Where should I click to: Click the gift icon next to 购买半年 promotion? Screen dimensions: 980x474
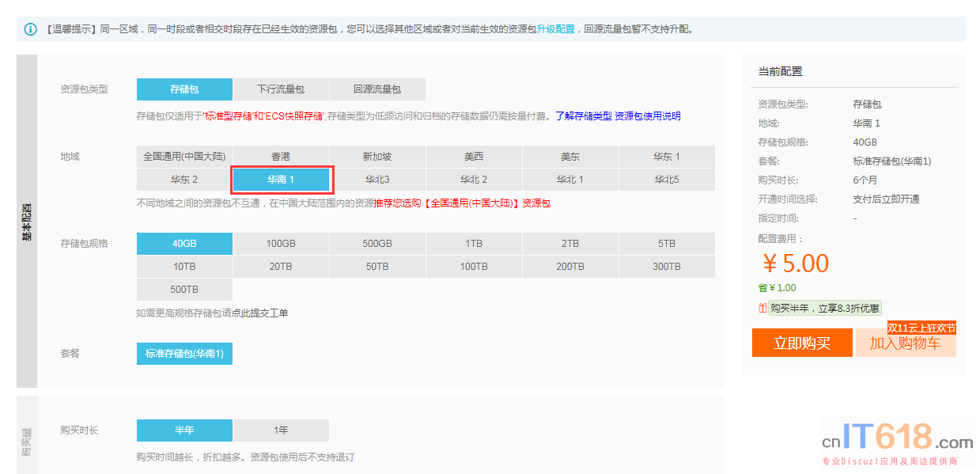pyautogui.click(x=762, y=309)
